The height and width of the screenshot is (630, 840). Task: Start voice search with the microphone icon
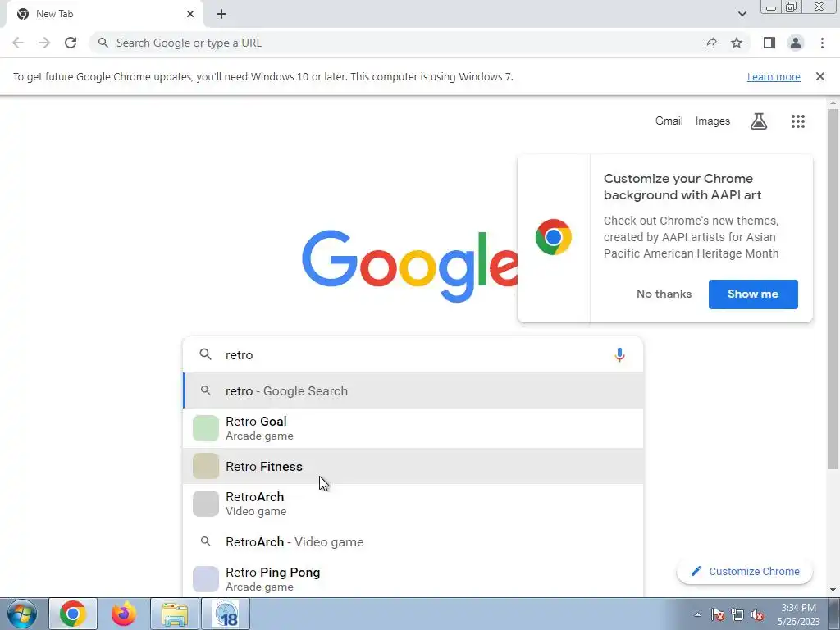pyautogui.click(x=619, y=354)
